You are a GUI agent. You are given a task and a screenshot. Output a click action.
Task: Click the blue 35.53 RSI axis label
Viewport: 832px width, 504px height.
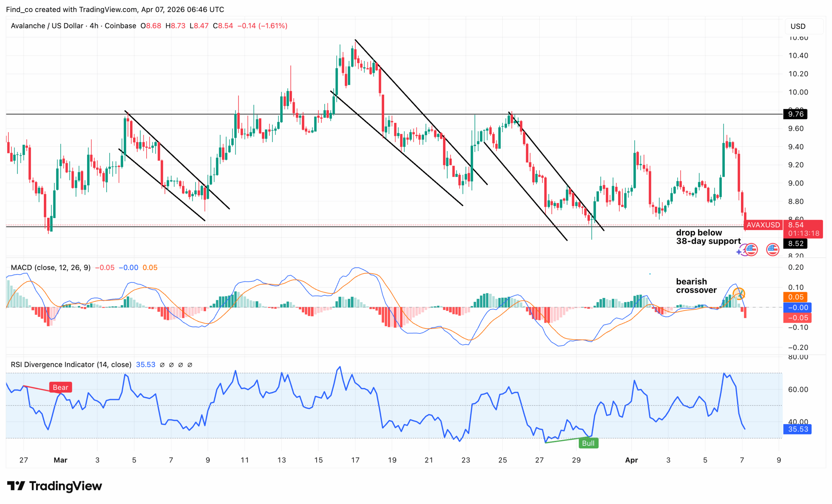pyautogui.click(x=797, y=429)
